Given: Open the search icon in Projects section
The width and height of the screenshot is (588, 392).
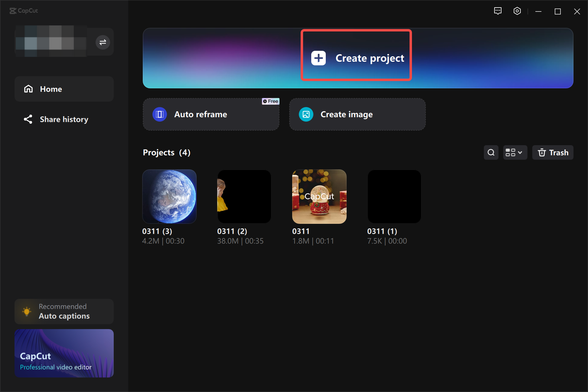Looking at the screenshot, I should click(491, 152).
